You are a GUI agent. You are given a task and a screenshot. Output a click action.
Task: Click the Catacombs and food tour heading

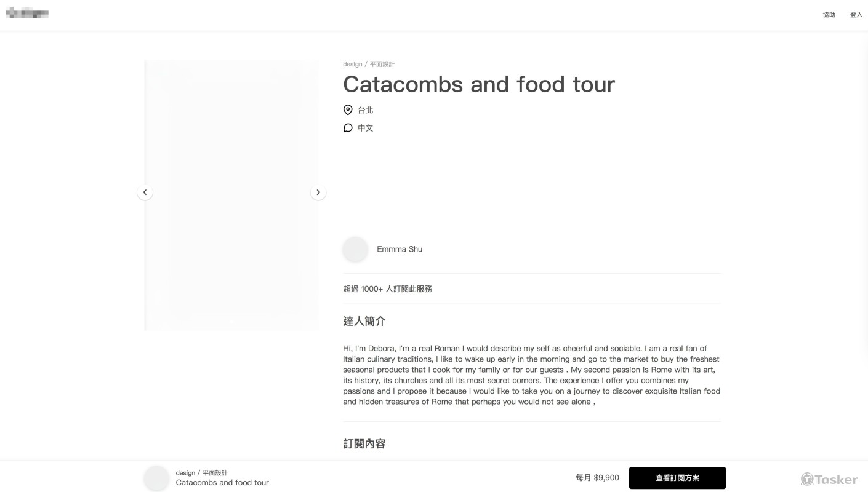click(x=478, y=84)
